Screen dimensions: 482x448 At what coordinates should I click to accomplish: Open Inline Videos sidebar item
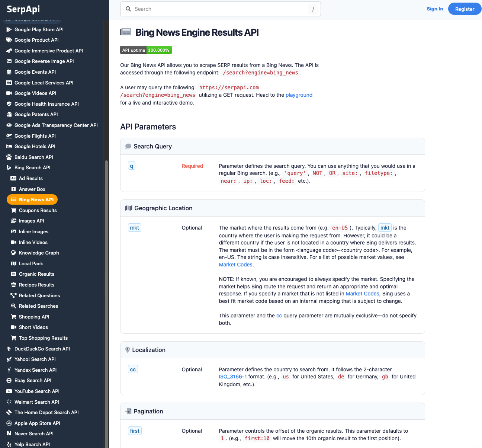33,242
